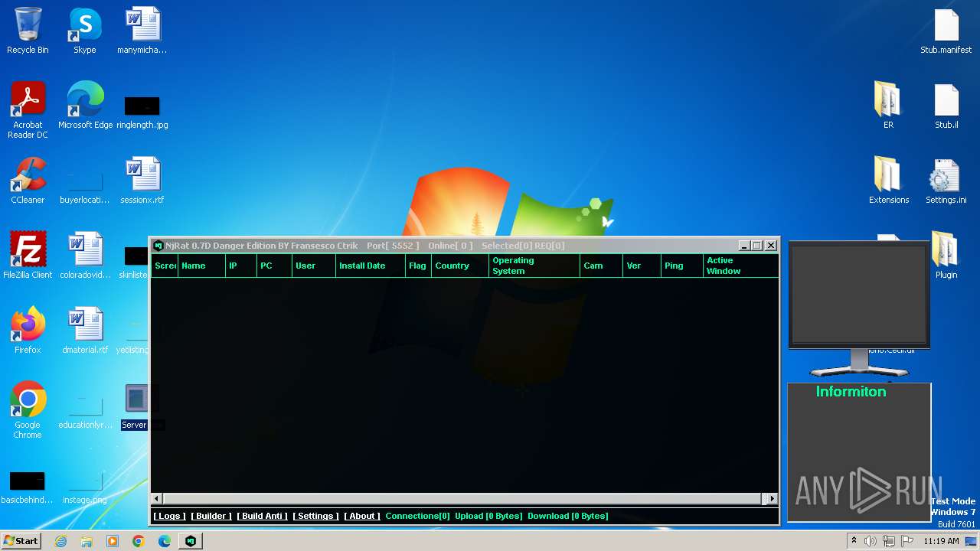
Task: Sort by the IP column header
Action: (x=241, y=266)
